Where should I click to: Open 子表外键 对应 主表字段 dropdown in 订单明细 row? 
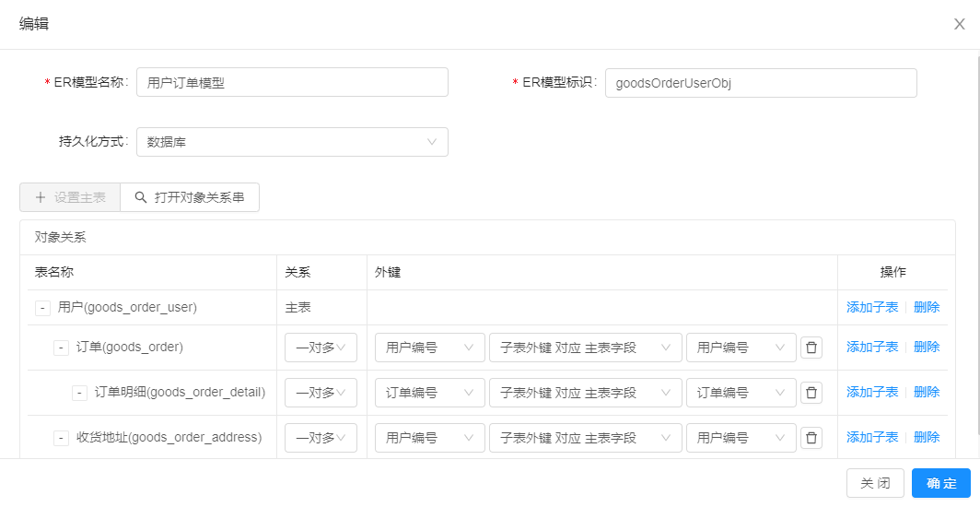pyautogui.click(x=586, y=393)
